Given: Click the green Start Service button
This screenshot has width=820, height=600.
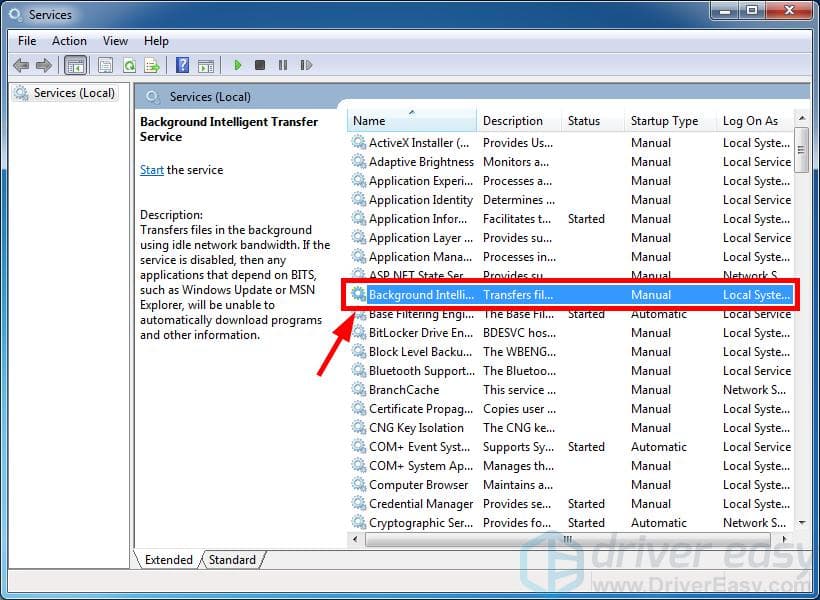Looking at the screenshot, I should coord(237,65).
